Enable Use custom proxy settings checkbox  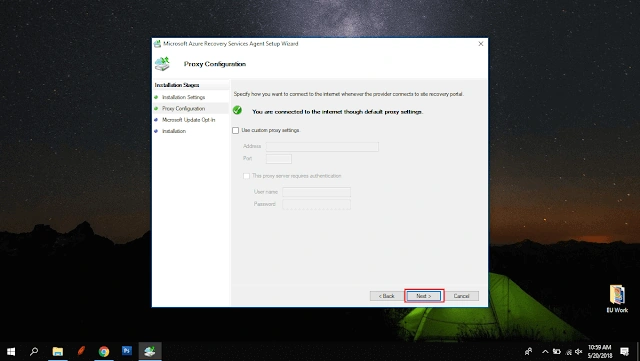click(x=236, y=130)
